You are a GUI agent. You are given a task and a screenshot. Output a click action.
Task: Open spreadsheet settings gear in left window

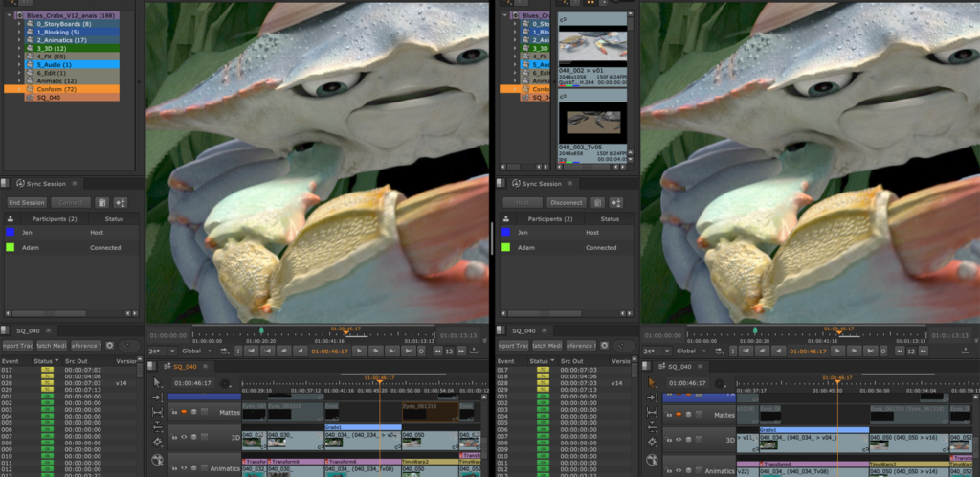click(x=109, y=345)
